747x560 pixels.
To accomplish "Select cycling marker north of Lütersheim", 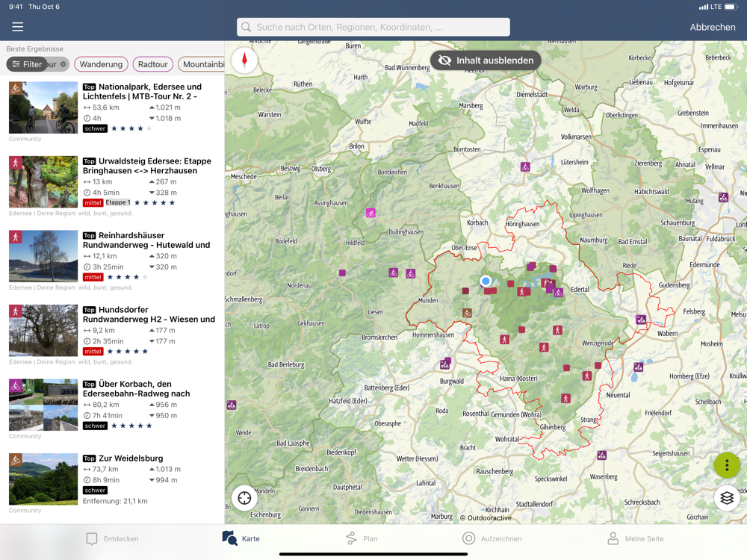I will (x=525, y=167).
